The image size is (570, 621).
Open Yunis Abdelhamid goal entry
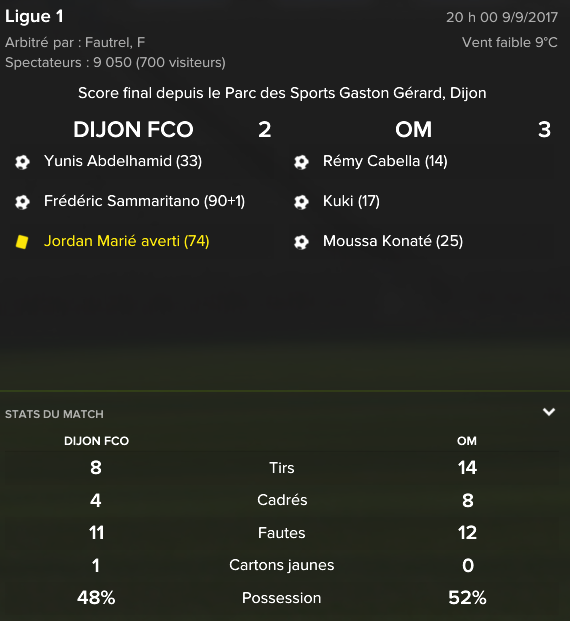pos(123,161)
